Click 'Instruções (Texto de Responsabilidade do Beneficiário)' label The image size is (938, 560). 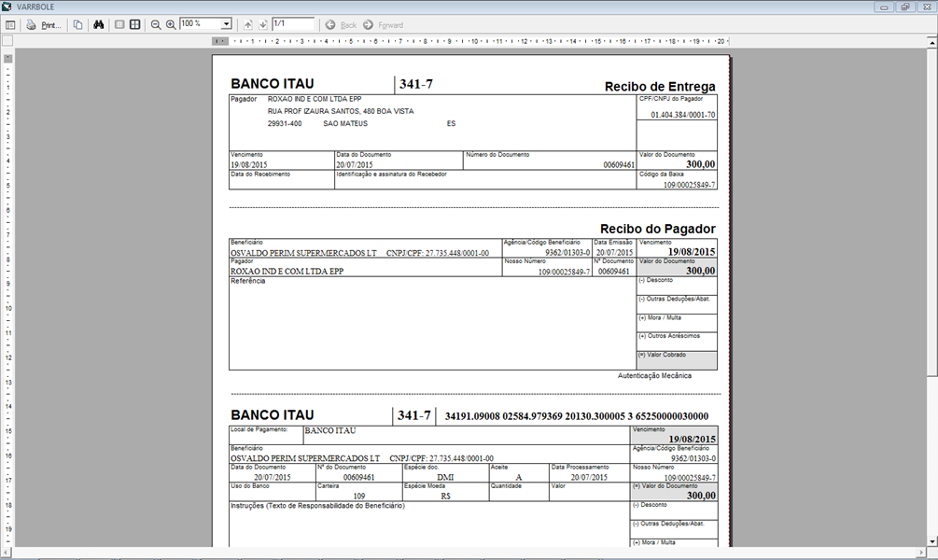coord(317,506)
